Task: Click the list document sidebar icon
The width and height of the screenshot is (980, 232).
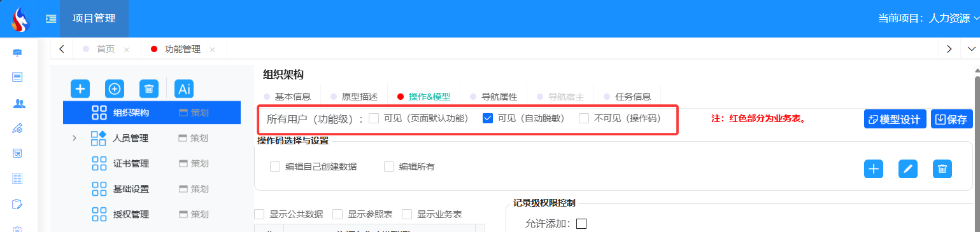Action: coord(18,77)
